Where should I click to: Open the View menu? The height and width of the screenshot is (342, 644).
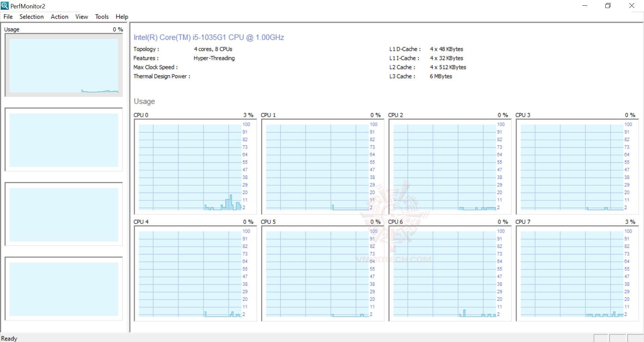pos(82,17)
